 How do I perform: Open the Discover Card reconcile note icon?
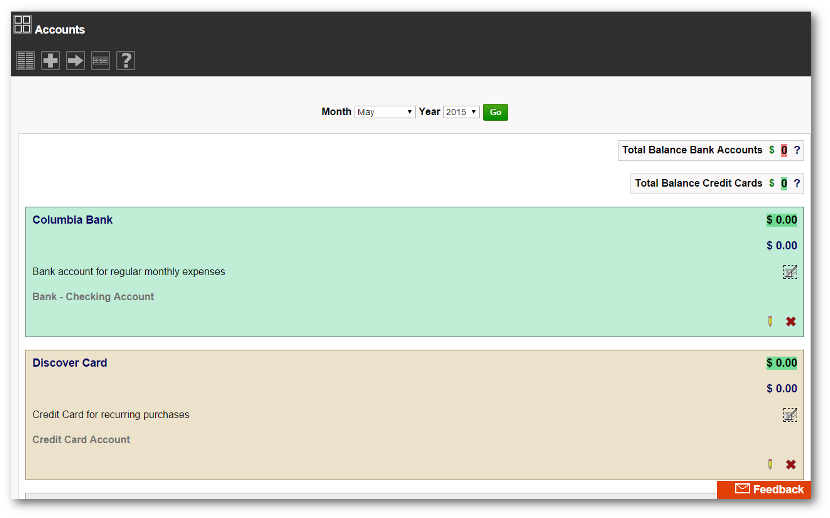[x=789, y=415]
